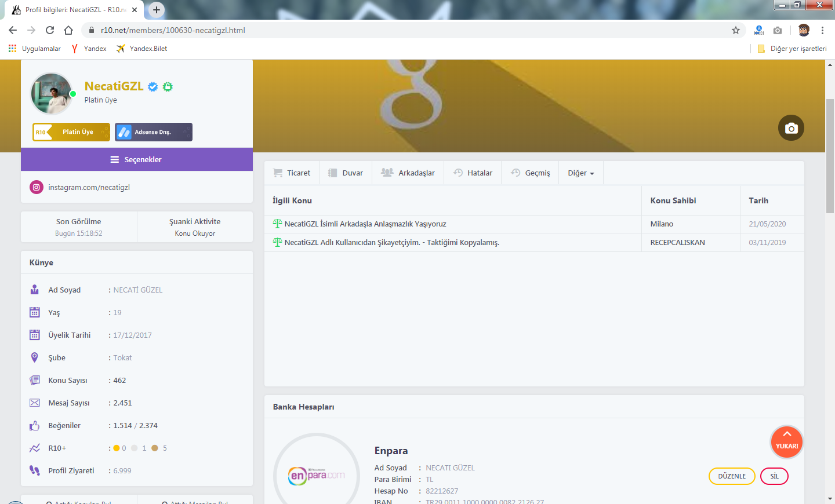Click topic owner RECEPCALISKAN

pyautogui.click(x=678, y=242)
